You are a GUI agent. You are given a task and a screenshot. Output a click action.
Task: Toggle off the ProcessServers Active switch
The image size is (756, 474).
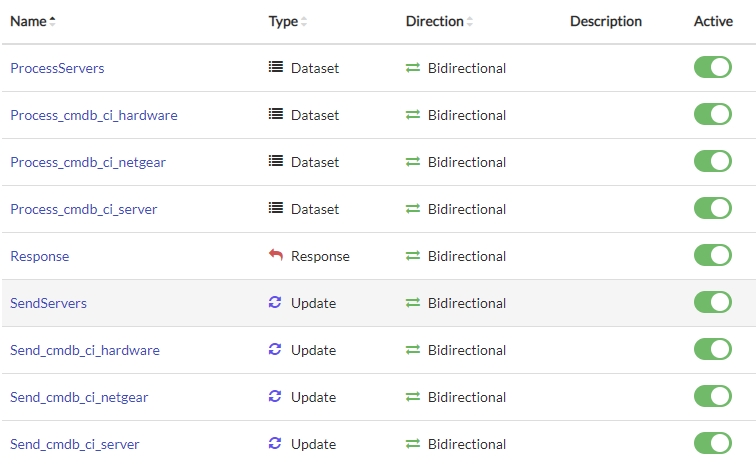click(x=713, y=68)
